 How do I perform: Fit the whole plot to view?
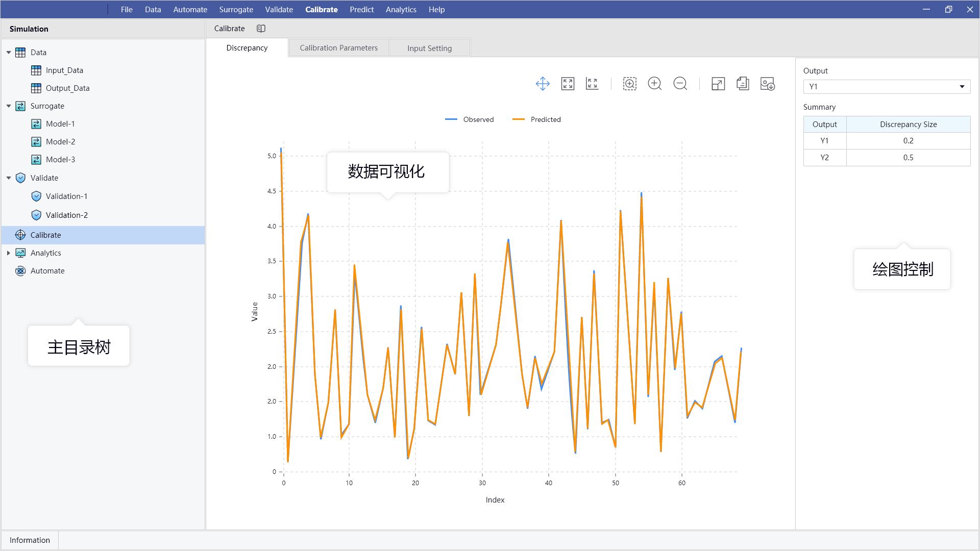point(568,84)
